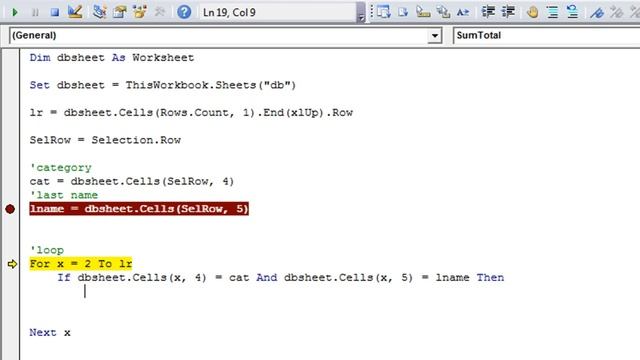Screen dimensions: 640x360
Task: Indent the selected code
Action: point(488,12)
